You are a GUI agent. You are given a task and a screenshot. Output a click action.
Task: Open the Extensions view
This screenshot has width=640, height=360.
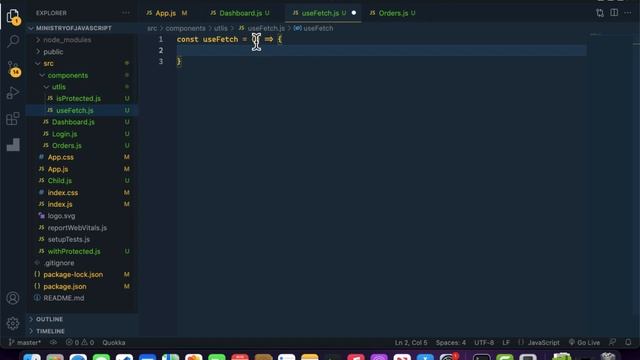click(x=13, y=119)
